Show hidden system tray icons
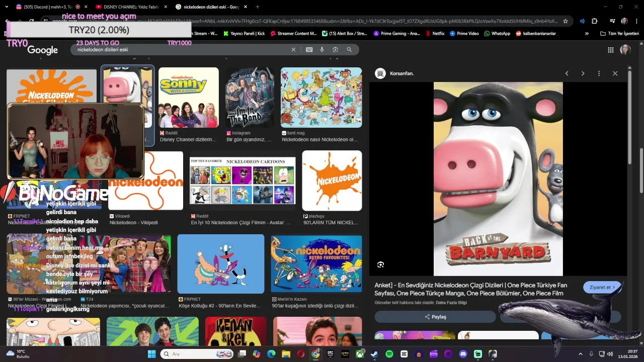The width and height of the screenshot is (644, 362). 580,354
